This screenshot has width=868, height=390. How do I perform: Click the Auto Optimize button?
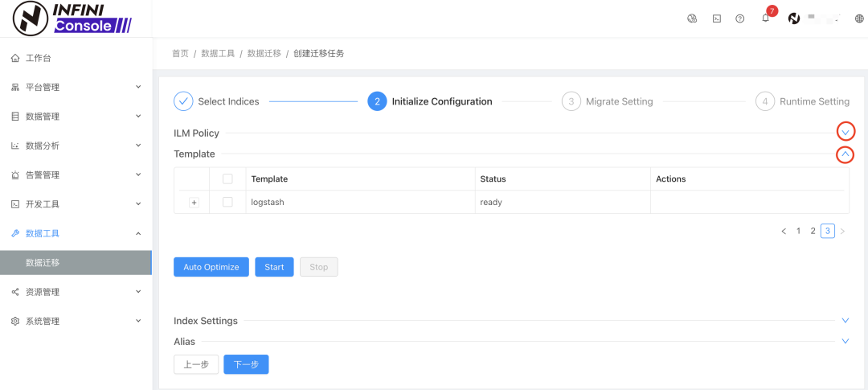click(x=211, y=267)
